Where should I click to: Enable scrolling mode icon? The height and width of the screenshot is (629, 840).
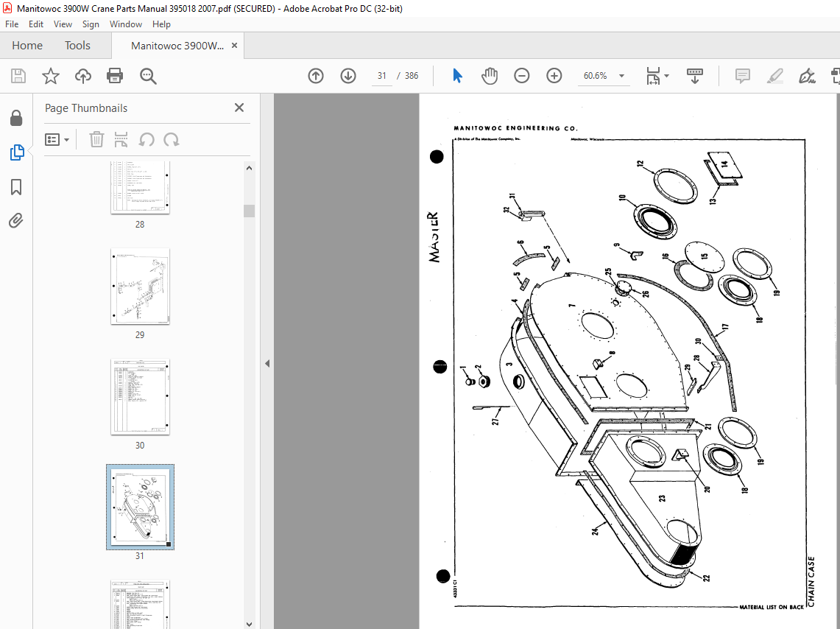[x=694, y=76]
